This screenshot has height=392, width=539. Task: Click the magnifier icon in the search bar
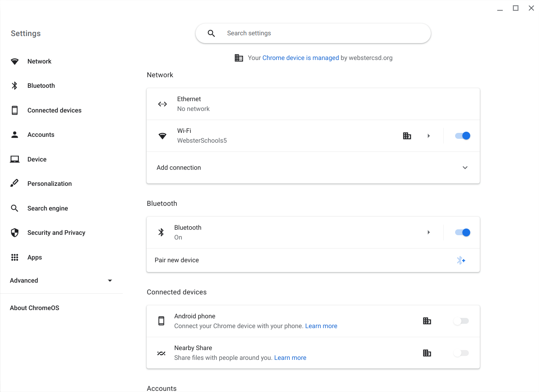point(211,33)
